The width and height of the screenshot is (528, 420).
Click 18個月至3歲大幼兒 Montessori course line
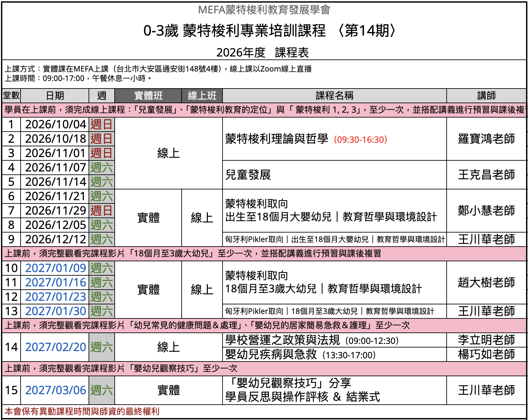point(323,289)
